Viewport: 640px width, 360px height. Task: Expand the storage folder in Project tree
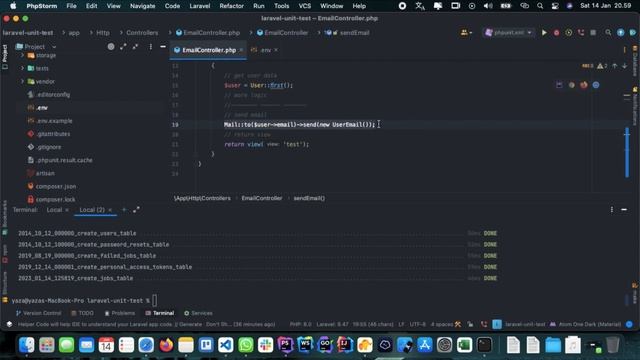22,56
